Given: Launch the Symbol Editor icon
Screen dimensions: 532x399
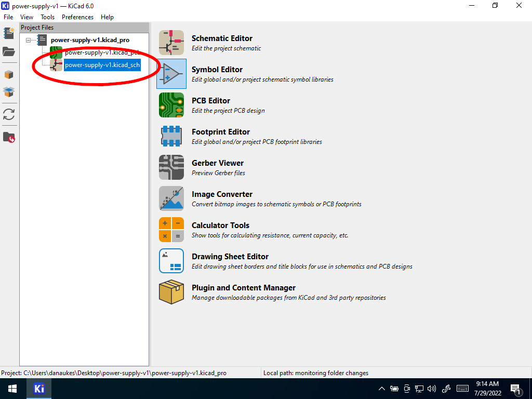Looking at the screenshot, I should tap(171, 74).
